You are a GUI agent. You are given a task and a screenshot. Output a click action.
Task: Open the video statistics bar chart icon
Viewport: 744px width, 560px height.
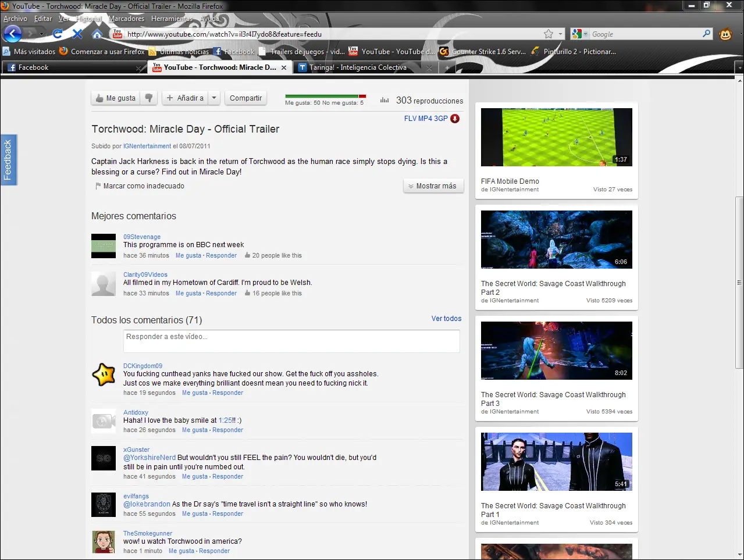[x=385, y=100]
